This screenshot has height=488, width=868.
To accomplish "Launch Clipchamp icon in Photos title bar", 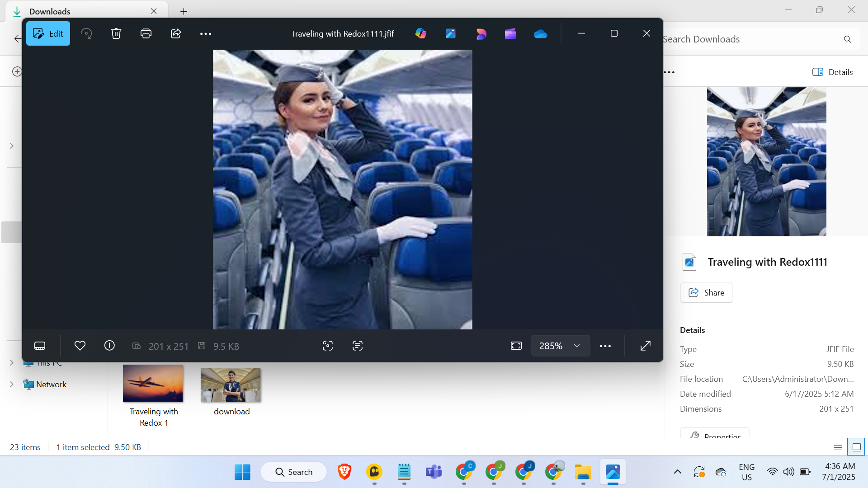I will click(x=510, y=33).
